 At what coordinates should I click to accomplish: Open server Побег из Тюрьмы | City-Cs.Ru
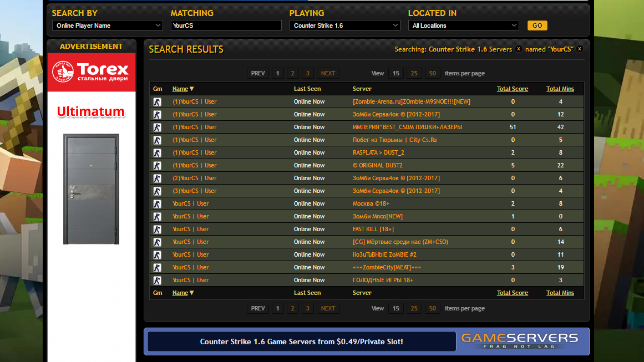[394, 140]
